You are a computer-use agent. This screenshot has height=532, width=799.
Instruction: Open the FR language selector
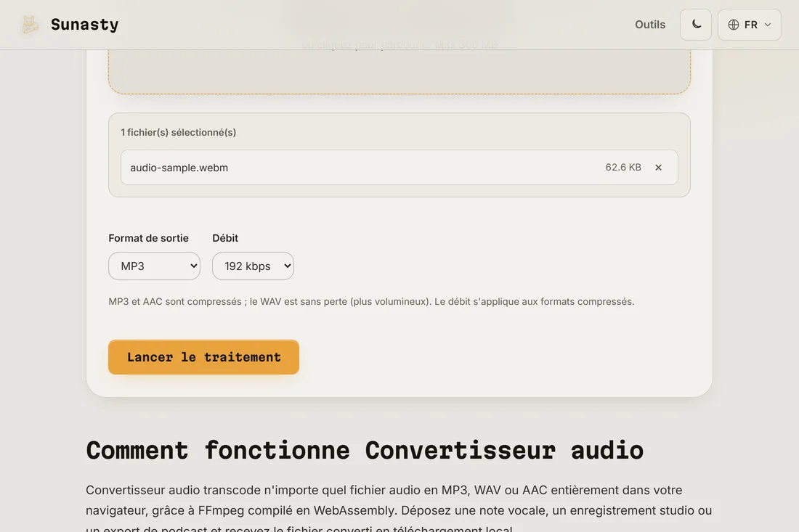[x=749, y=25]
